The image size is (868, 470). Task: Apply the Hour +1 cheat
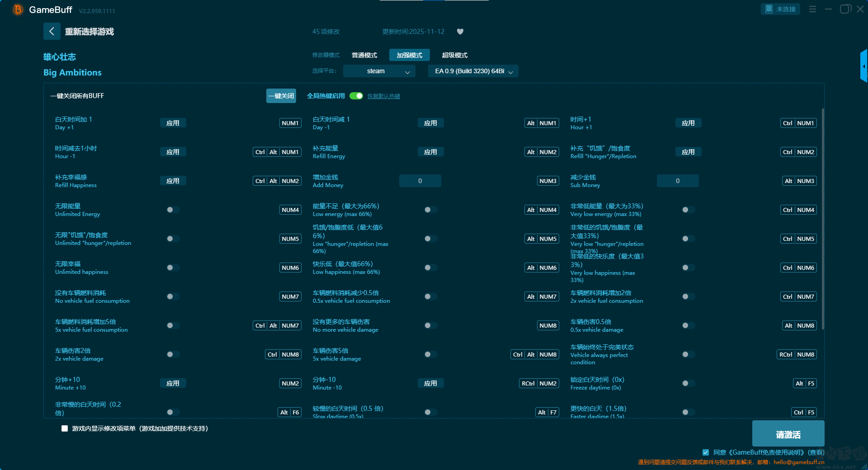[x=688, y=123]
